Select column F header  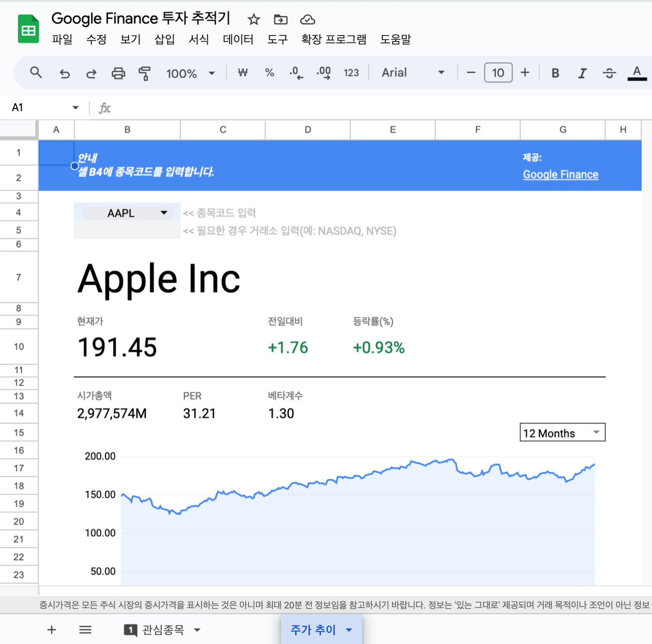click(478, 130)
